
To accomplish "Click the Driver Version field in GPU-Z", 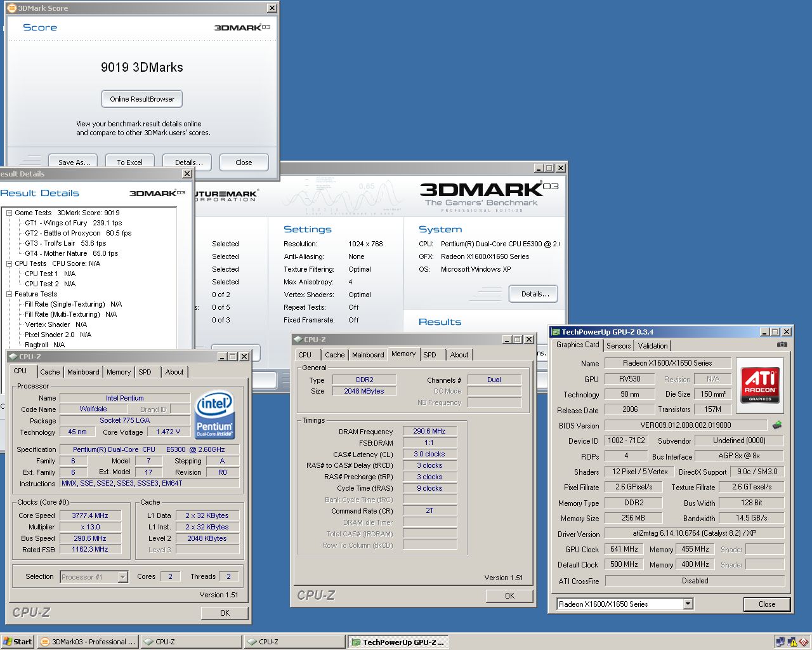I will (695, 533).
